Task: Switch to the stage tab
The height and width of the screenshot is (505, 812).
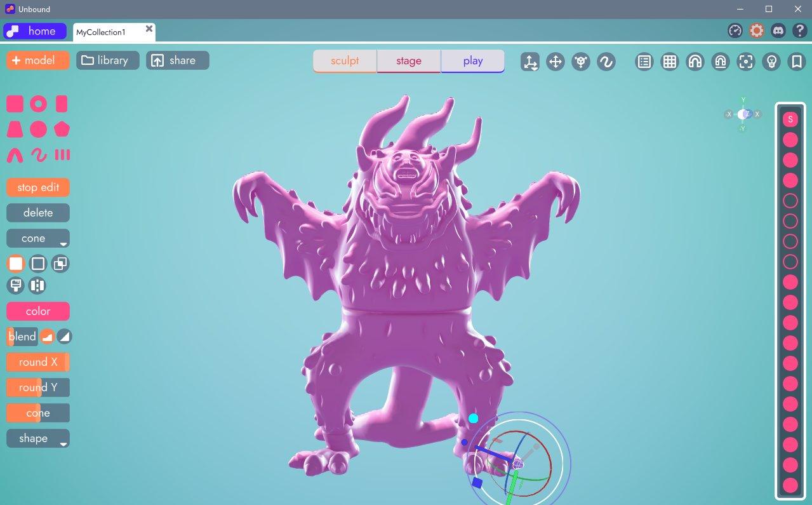Action: 409,61
